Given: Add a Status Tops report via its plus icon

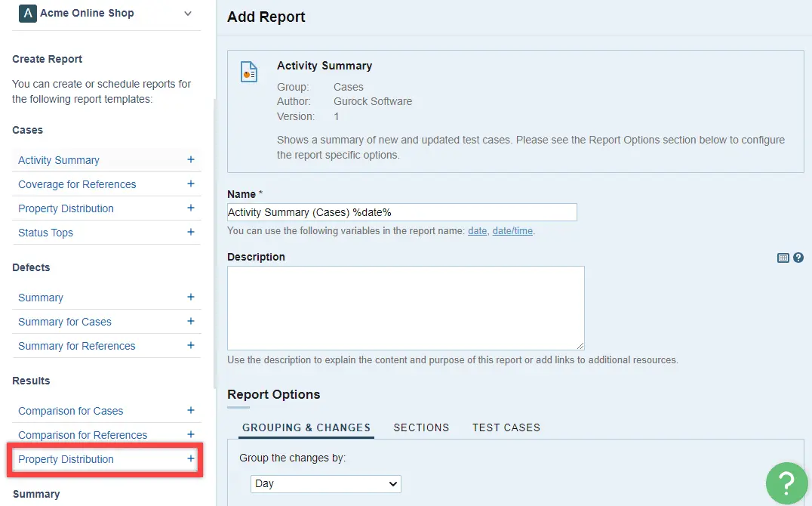Looking at the screenshot, I should pyautogui.click(x=191, y=232).
